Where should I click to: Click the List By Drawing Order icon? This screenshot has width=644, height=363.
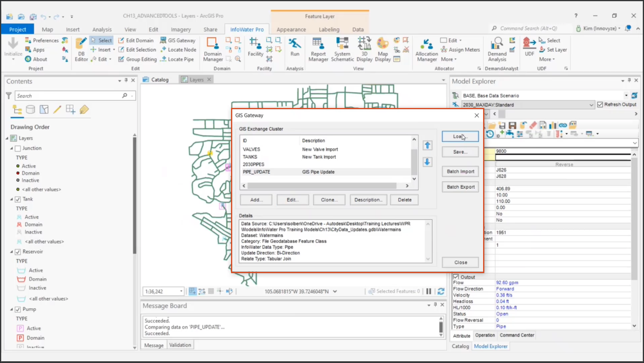tap(17, 110)
